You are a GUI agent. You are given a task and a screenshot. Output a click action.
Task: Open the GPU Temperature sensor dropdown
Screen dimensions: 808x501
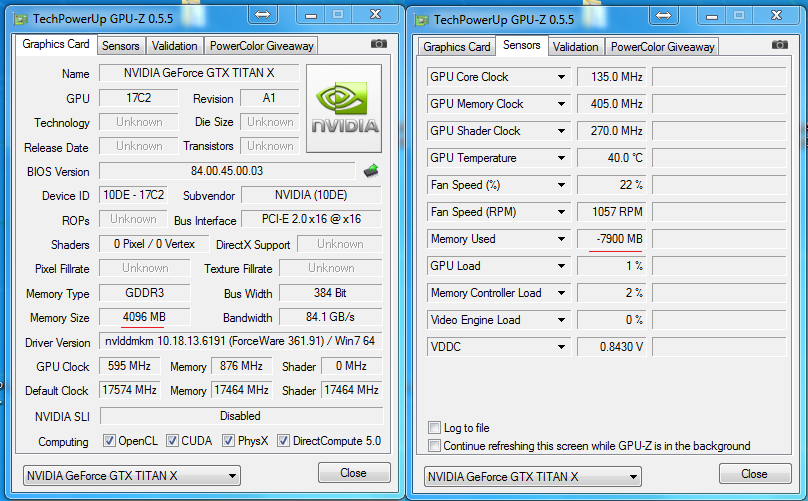click(x=561, y=158)
